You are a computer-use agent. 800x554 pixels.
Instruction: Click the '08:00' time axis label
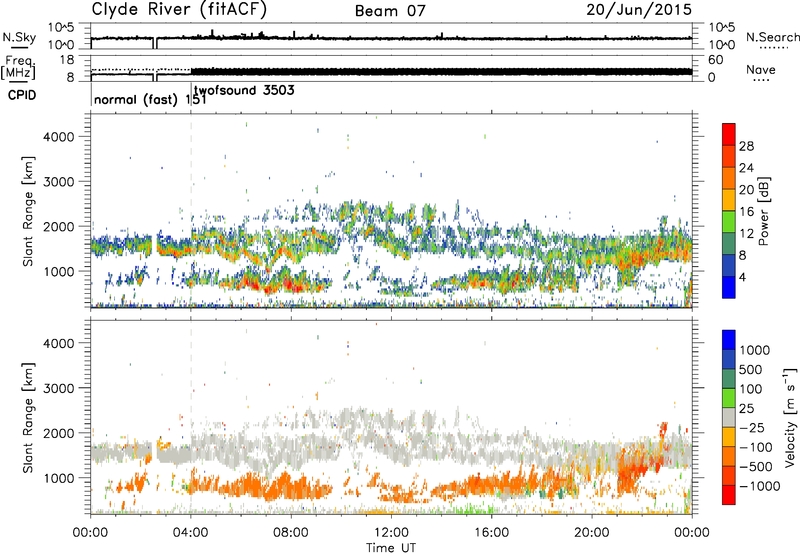[x=291, y=533]
